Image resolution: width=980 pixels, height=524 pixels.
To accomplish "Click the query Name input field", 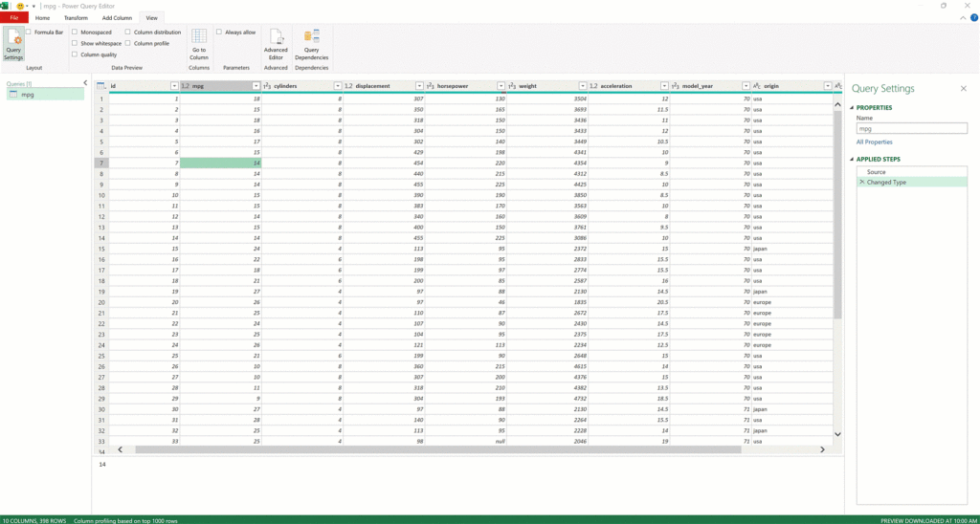I will (x=911, y=128).
